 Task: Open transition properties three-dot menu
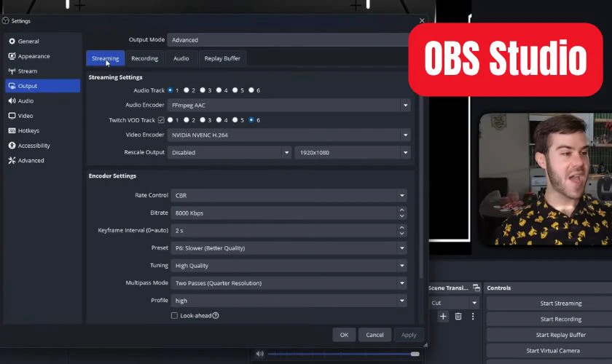473,317
